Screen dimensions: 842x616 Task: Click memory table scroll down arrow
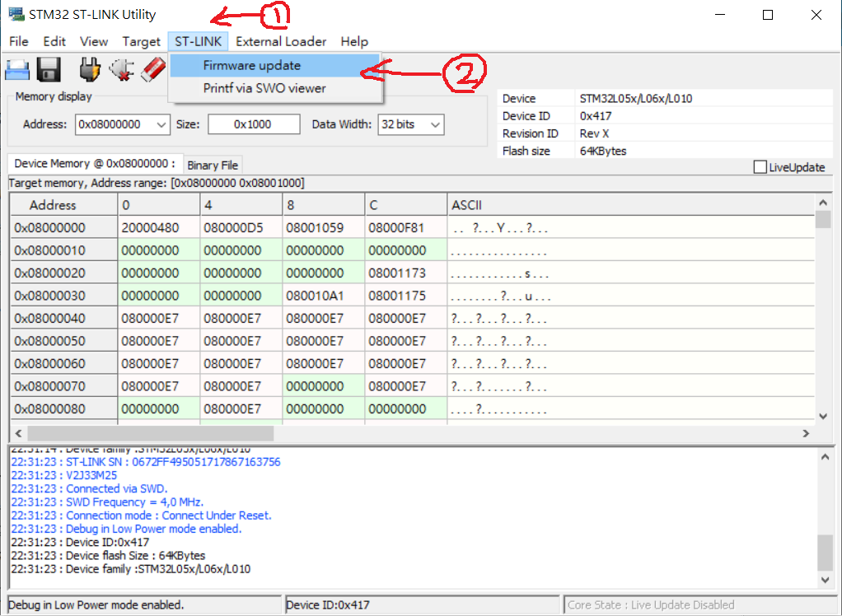coord(823,416)
